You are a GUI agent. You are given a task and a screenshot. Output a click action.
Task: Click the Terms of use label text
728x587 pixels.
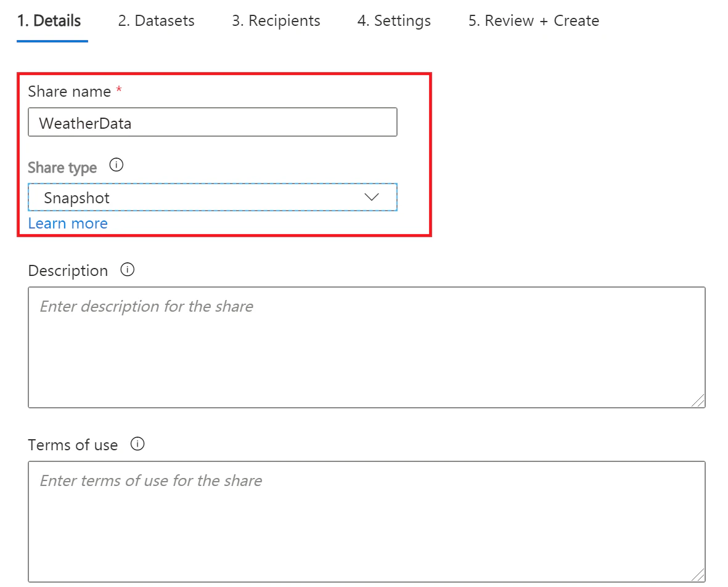(73, 445)
